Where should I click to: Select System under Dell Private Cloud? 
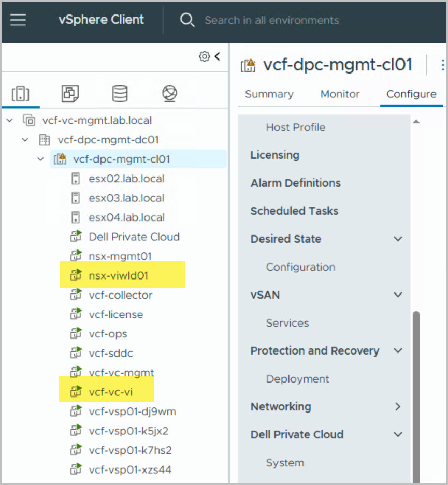coord(285,463)
